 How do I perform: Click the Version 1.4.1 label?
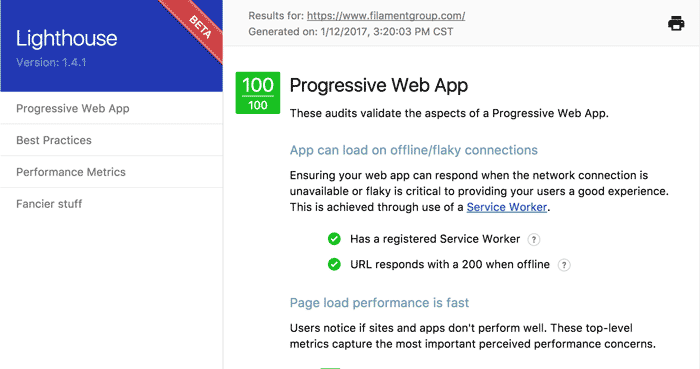(51, 62)
